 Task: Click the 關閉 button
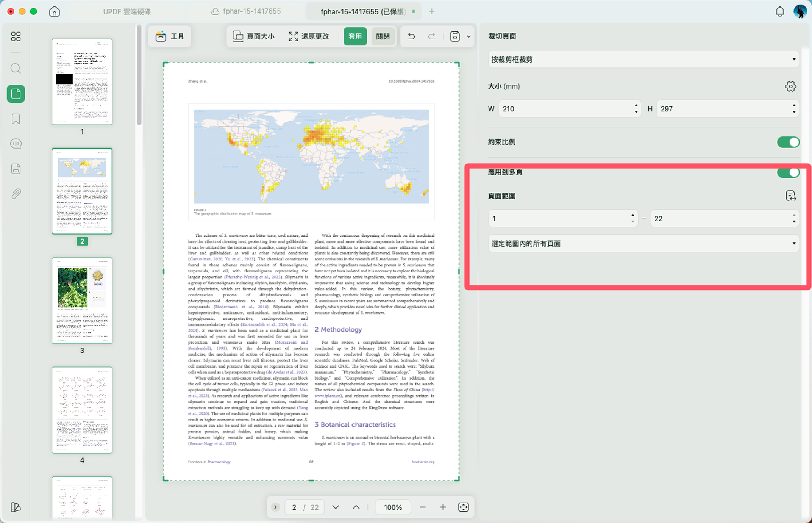point(383,36)
